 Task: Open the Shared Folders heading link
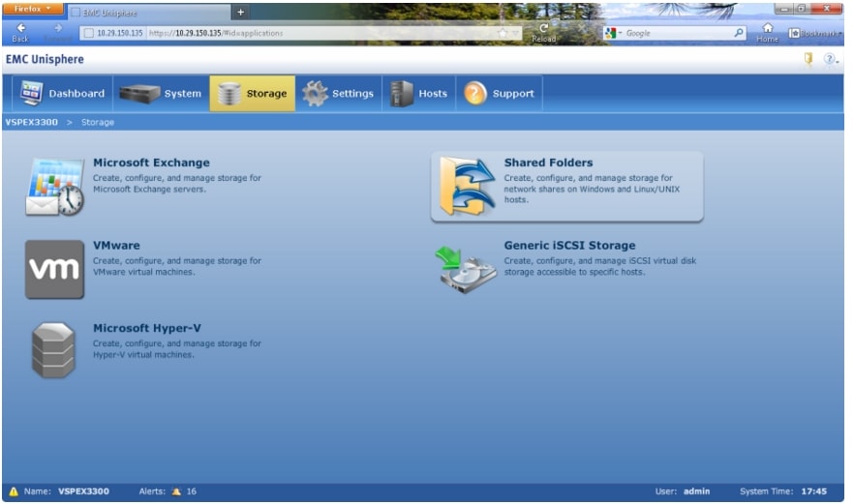pyautogui.click(x=548, y=163)
